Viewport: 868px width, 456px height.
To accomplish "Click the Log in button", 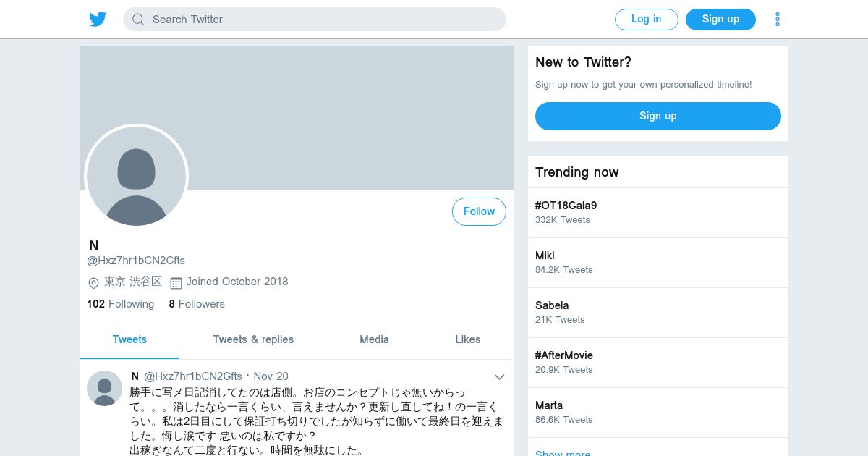I will 646,20.
